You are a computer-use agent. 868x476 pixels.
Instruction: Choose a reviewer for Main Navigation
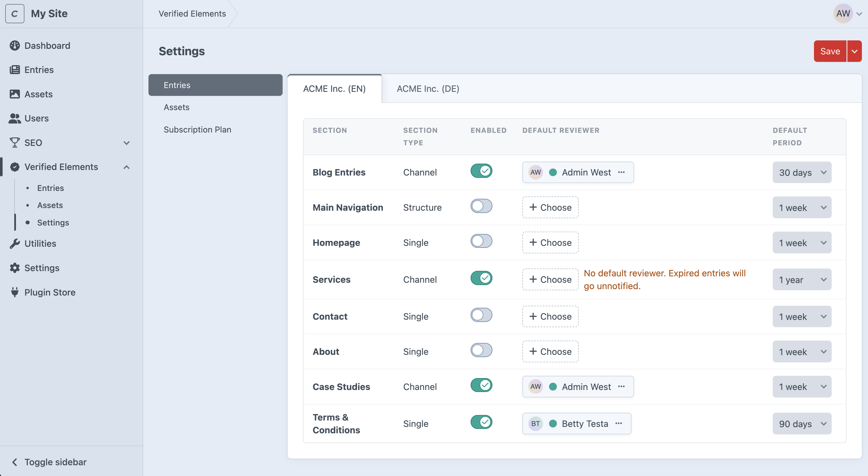[x=550, y=207]
